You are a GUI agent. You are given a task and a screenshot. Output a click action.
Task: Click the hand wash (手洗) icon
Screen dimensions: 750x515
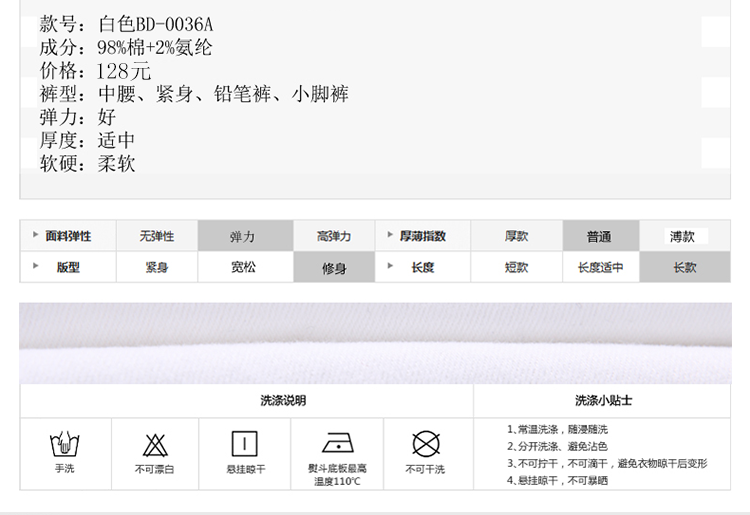64,444
